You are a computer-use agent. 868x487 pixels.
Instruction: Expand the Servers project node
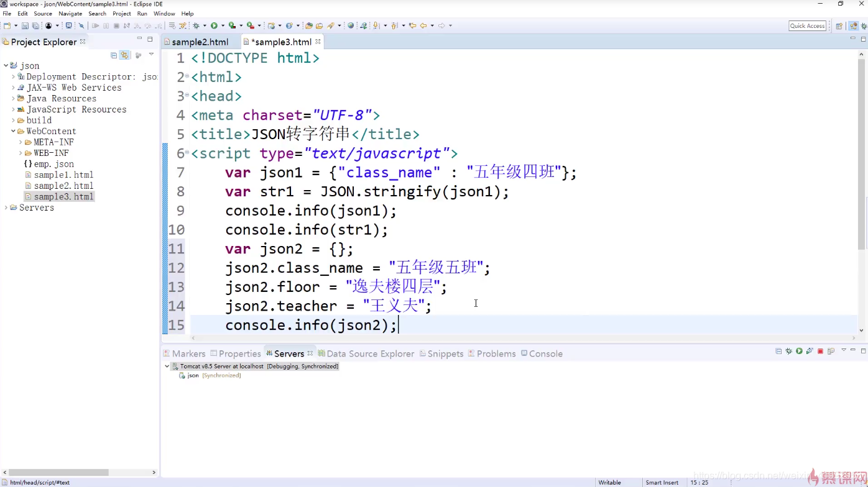pyautogui.click(x=6, y=207)
